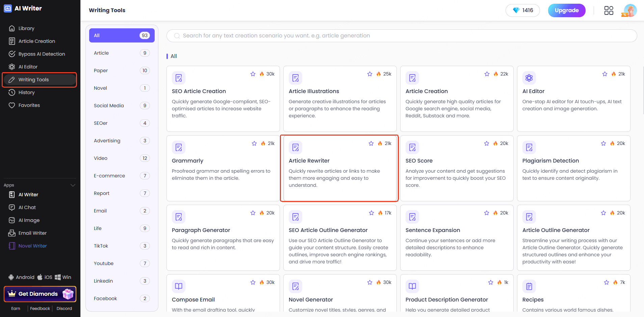Open the Article Outline Generator card

tap(573, 238)
